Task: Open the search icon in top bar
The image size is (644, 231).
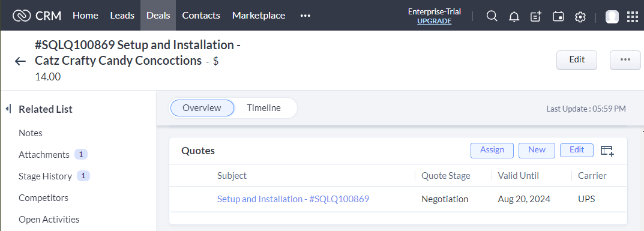Action: click(492, 16)
